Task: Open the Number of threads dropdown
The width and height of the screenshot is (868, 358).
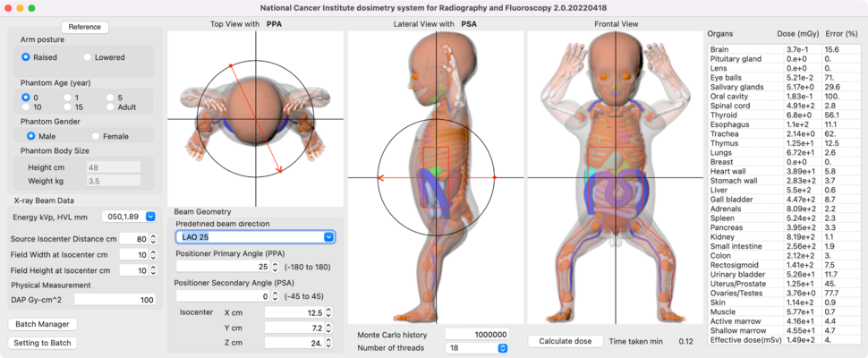Action: click(477, 347)
